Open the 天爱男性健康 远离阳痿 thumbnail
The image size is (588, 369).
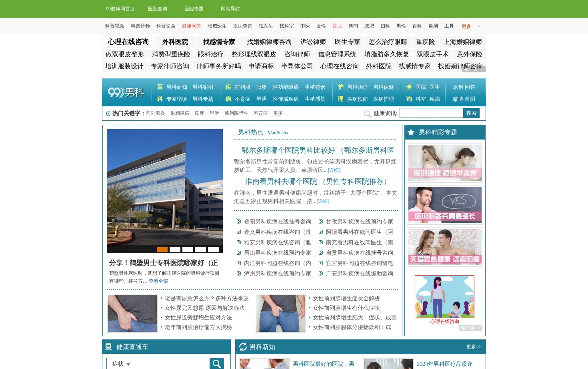pyautogui.click(x=445, y=247)
